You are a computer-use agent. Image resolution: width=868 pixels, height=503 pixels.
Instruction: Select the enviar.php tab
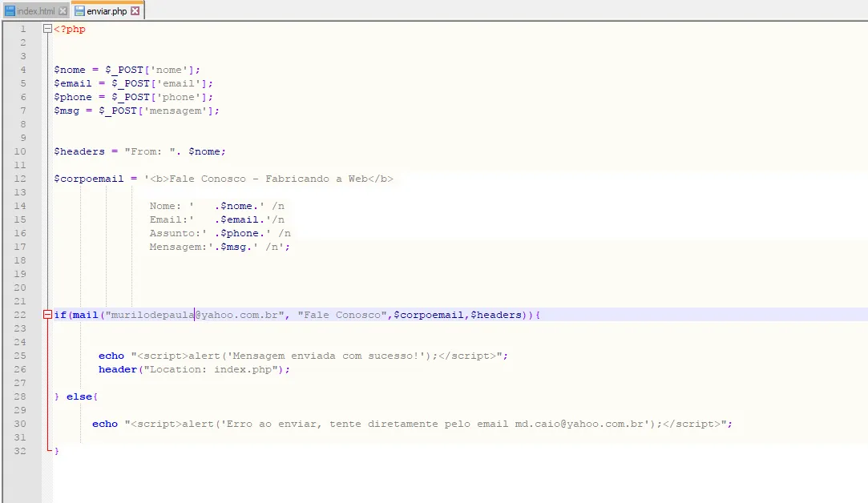(x=107, y=11)
